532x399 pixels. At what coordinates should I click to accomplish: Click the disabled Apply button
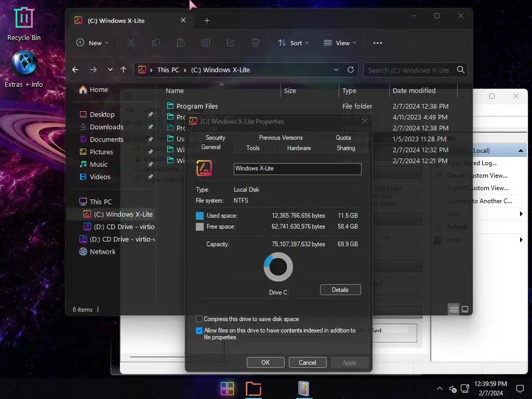pyautogui.click(x=350, y=362)
